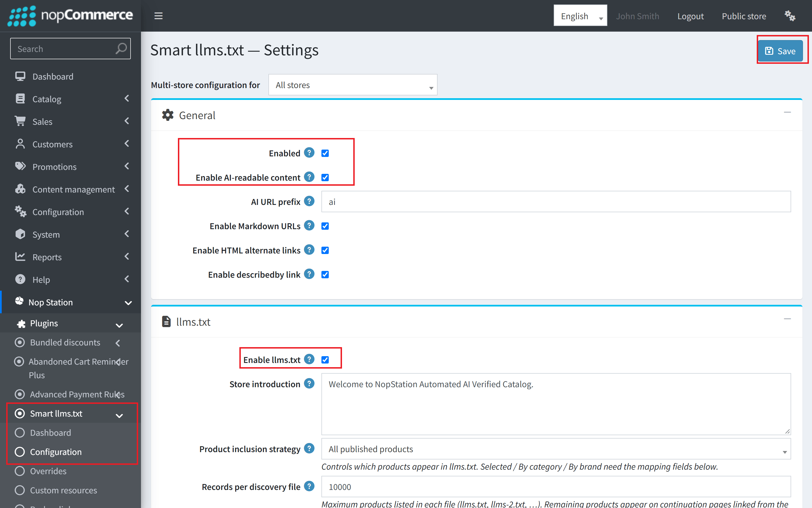812x508 pixels.
Task: Toggle the Enable HTML alternate links checkbox
Action: click(325, 250)
